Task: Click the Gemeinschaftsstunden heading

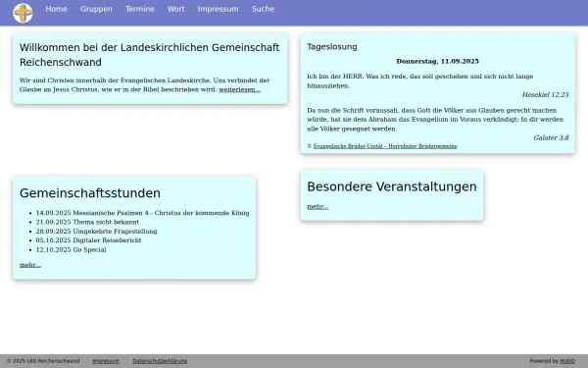Action: 90,193
